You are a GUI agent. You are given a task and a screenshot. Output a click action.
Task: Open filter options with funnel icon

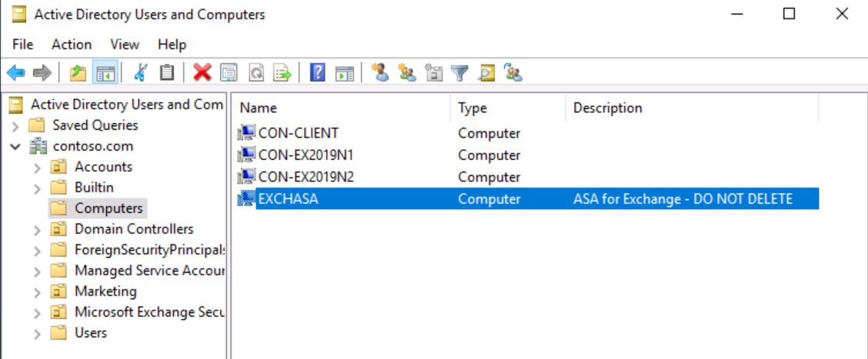click(x=459, y=72)
